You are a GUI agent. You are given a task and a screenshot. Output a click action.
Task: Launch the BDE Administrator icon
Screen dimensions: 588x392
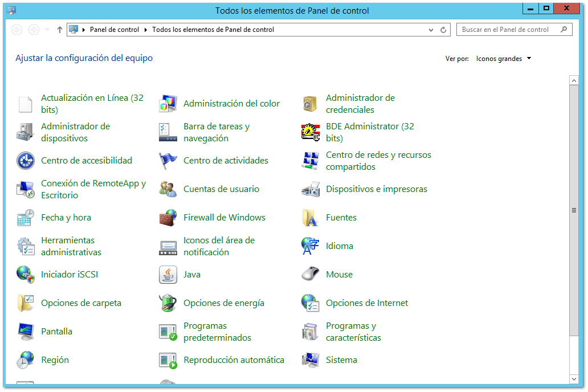pos(311,132)
